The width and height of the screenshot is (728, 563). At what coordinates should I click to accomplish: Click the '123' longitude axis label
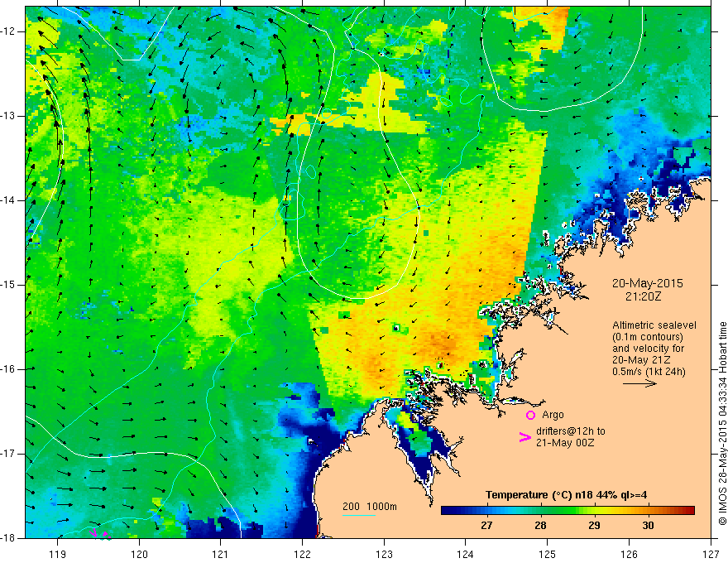[384, 554]
